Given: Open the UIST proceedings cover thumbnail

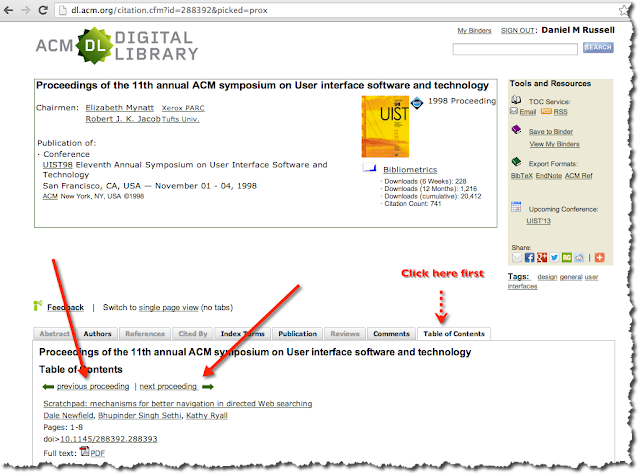Looking at the screenshot, I should [x=385, y=127].
